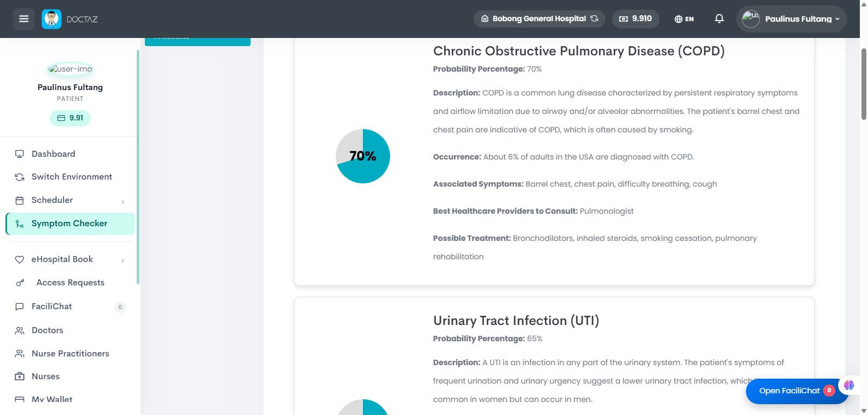Image resolution: width=868 pixels, height=415 pixels.
Task: Click the UTI probability pie chart
Action: click(363, 407)
